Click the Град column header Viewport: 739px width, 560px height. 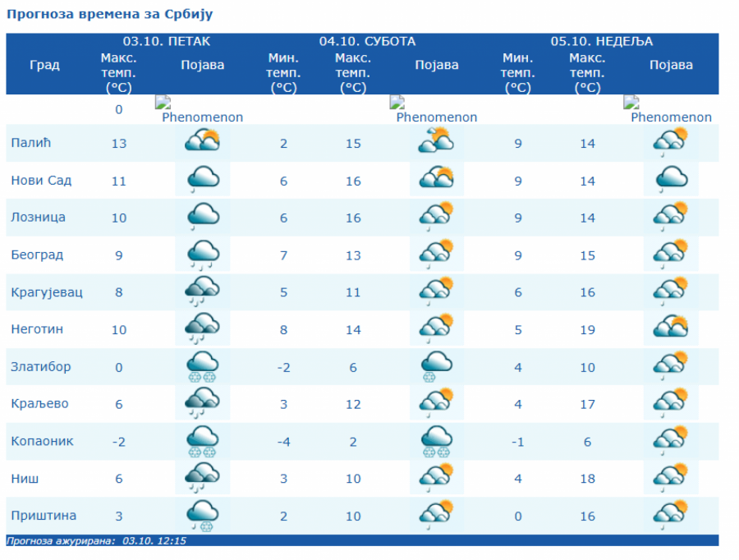(x=44, y=66)
